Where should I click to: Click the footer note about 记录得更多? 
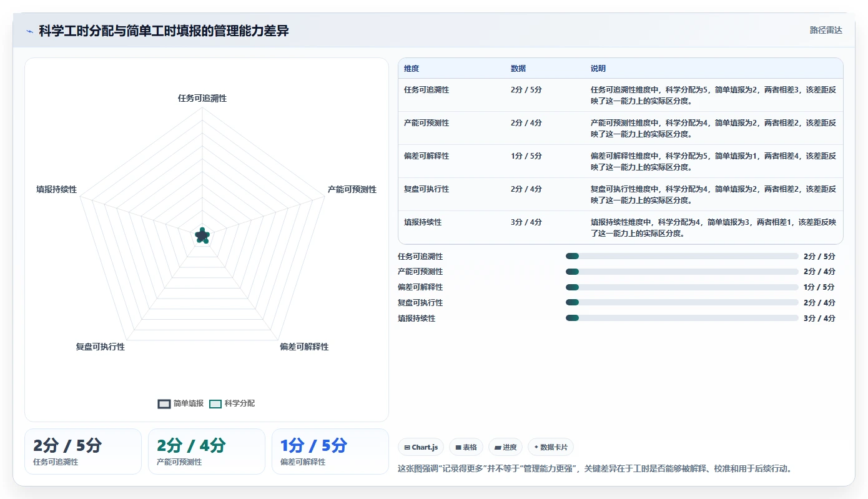(594, 468)
